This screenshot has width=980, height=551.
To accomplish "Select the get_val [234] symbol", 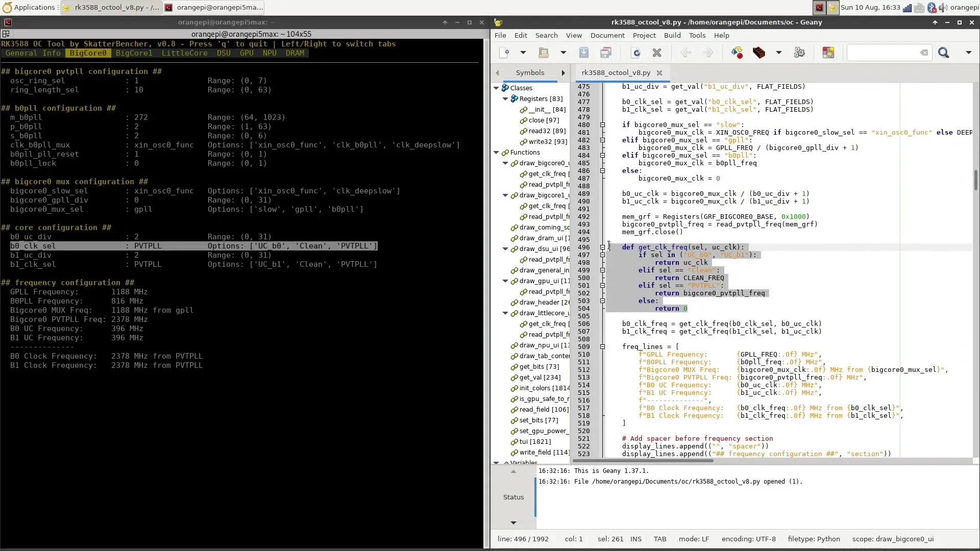I will [540, 378].
